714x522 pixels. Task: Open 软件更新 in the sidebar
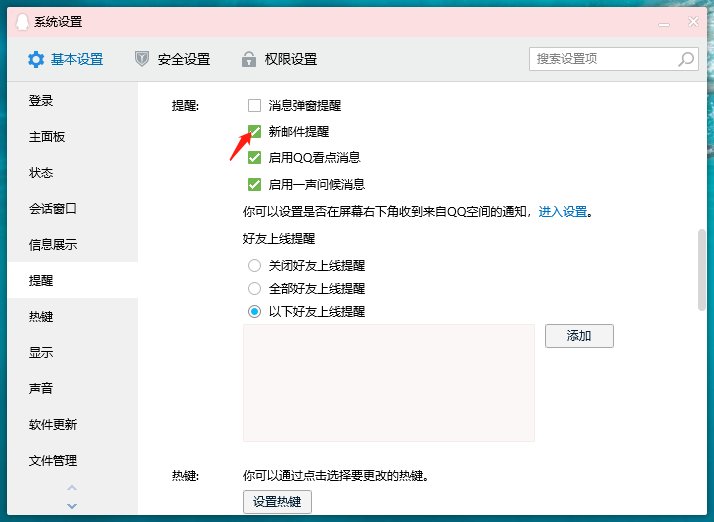[72, 425]
